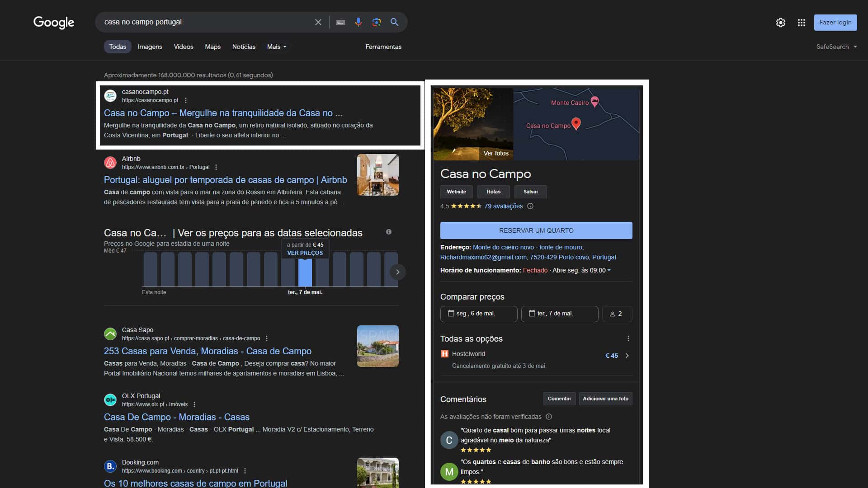868x488 pixels.
Task: Open the three-dot menu beside the Airbnb result
Action: (x=216, y=167)
